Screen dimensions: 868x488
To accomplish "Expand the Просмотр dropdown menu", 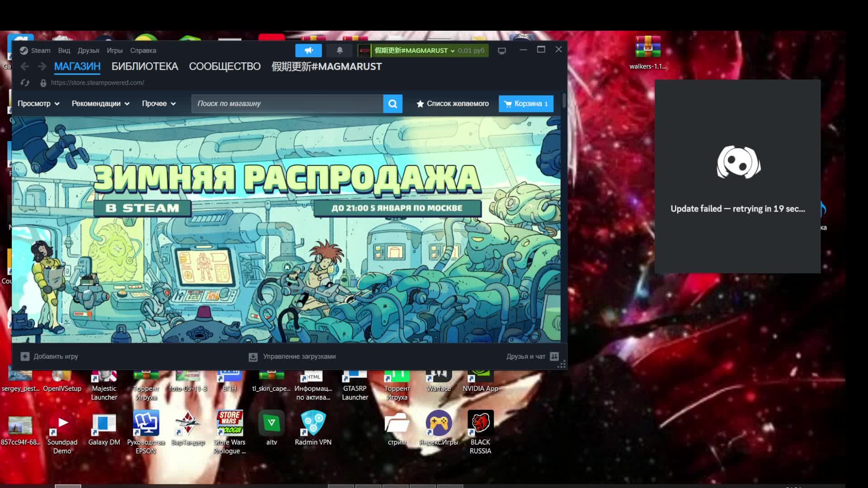I will pos(38,104).
